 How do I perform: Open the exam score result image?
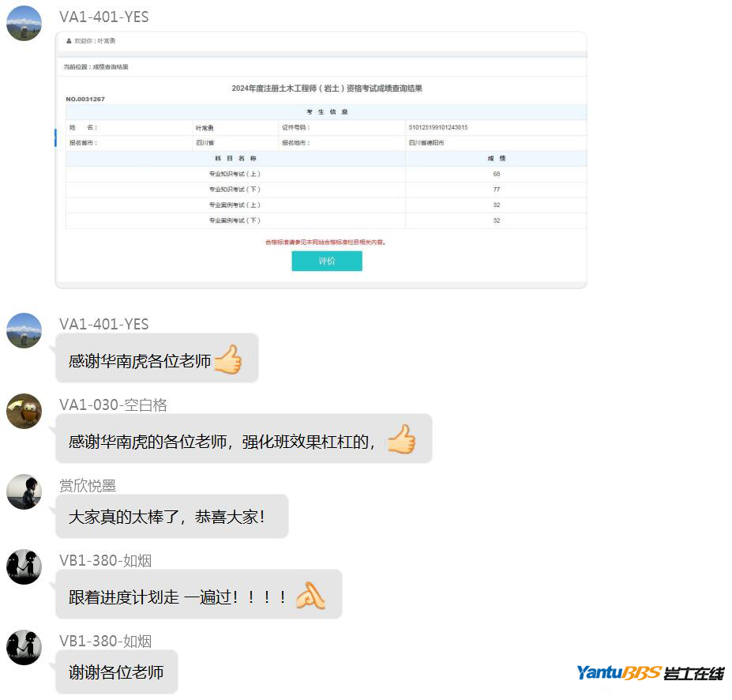click(321, 160)
